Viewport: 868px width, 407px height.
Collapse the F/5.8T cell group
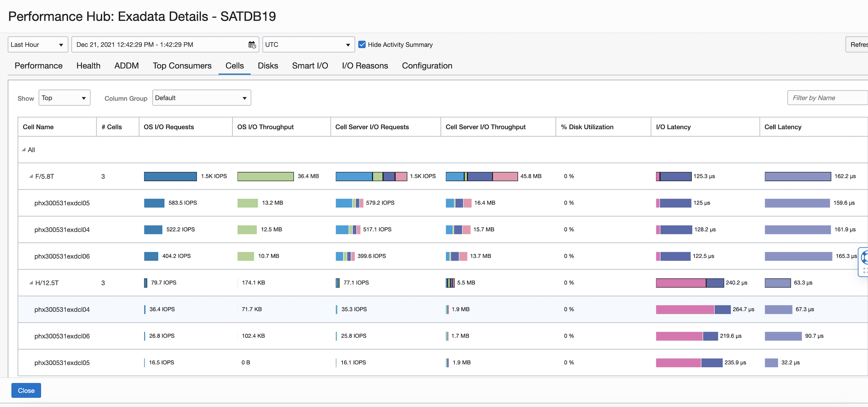[x=31, y=176]
